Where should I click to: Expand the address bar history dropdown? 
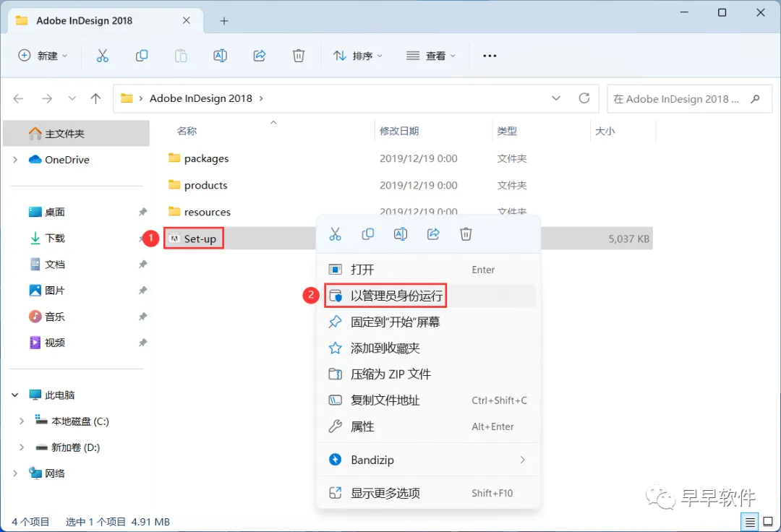[556, 98]
